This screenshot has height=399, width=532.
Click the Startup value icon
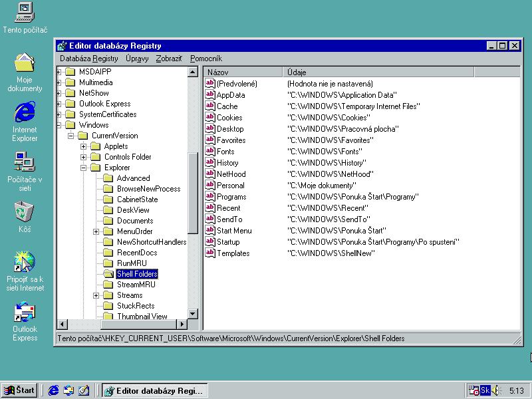(210, 242)
